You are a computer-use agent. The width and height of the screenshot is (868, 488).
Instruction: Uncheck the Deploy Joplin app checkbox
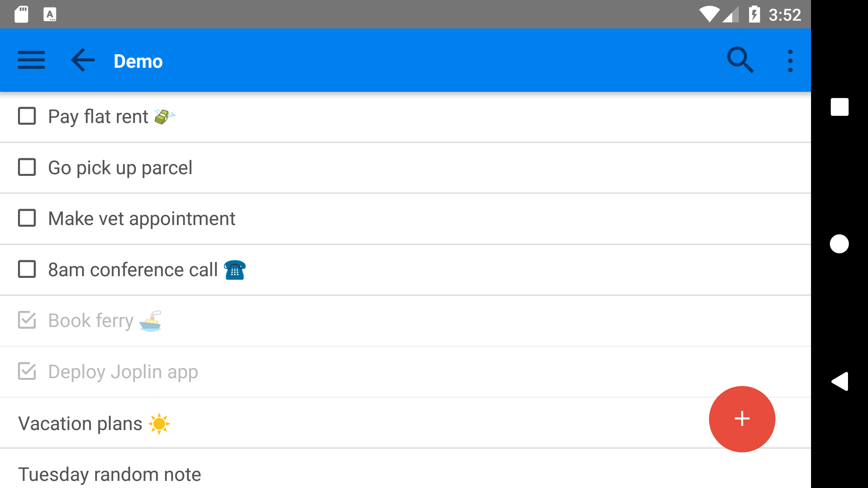coord(27,371)
